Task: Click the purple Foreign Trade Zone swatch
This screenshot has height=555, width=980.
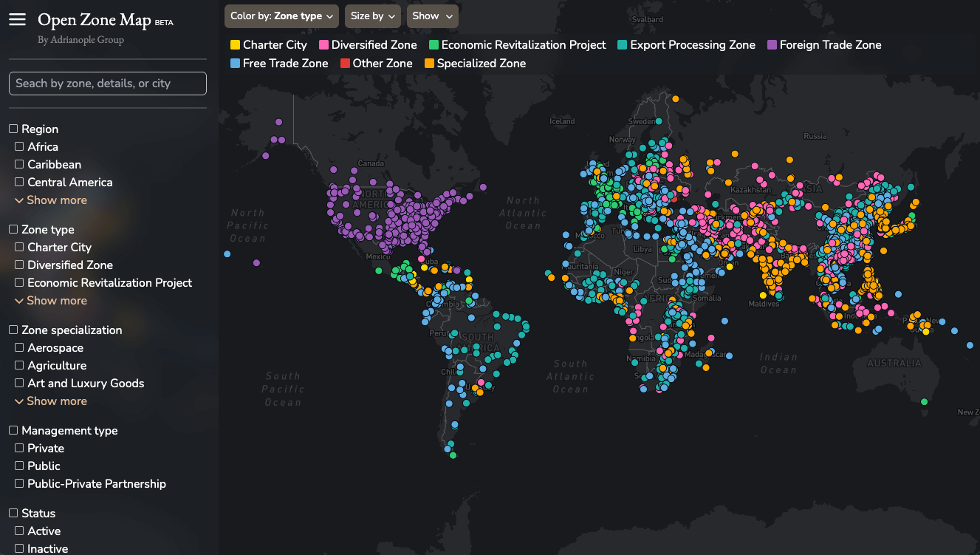Action: click(772, 45)
